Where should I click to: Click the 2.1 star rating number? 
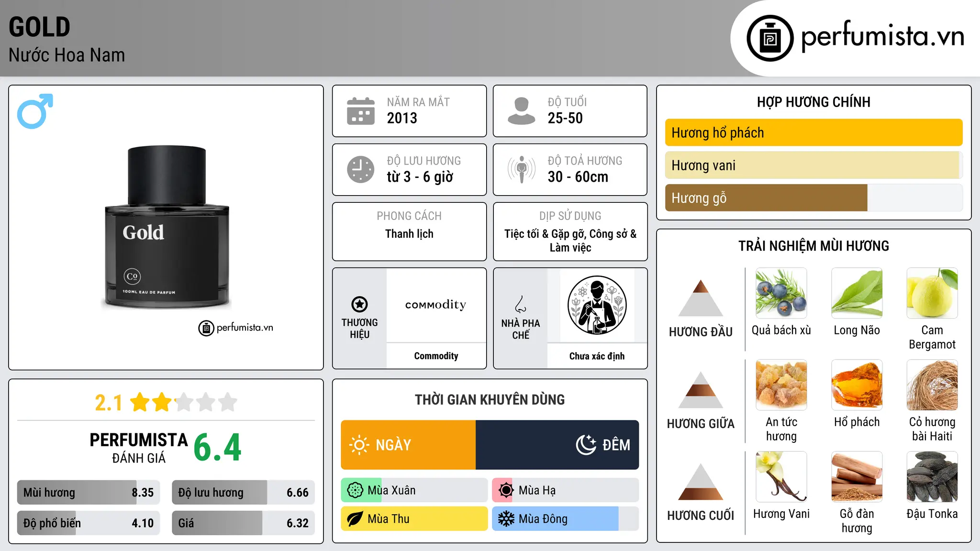click(109, 403)
